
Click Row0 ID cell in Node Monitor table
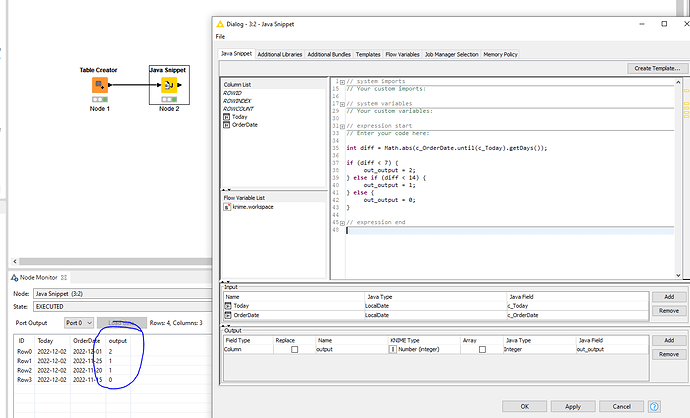(25, 352)
